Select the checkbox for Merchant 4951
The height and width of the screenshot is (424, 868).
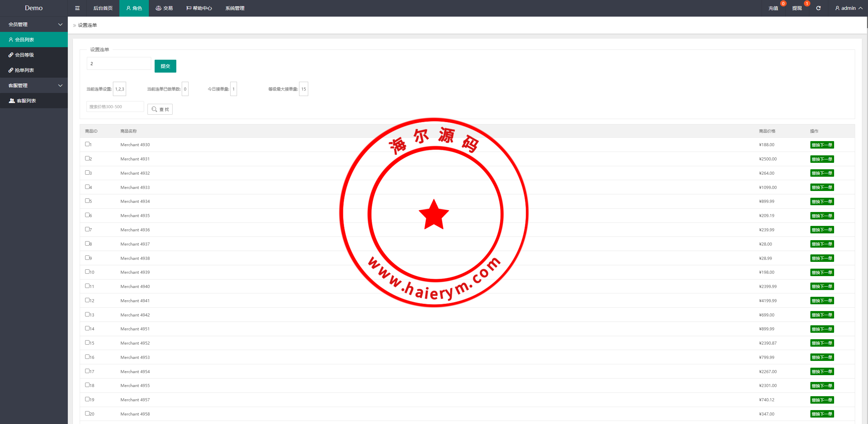[x=87, y=328]
